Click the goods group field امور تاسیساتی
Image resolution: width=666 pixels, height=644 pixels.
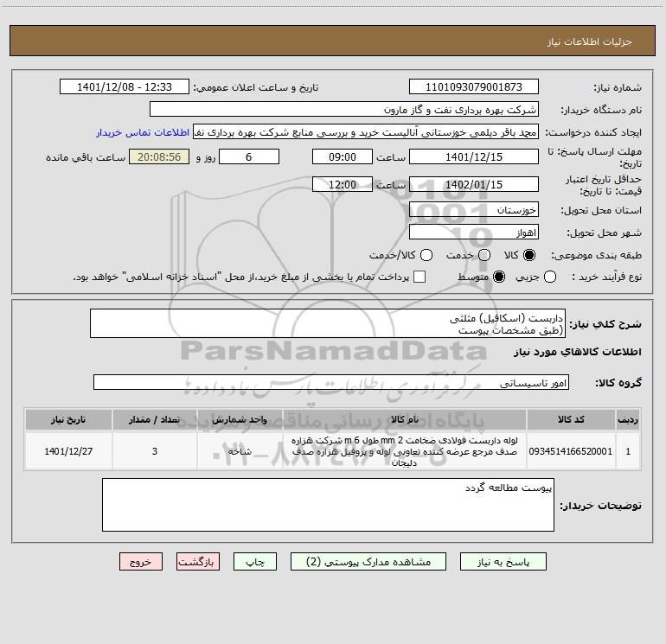(331, 382)
